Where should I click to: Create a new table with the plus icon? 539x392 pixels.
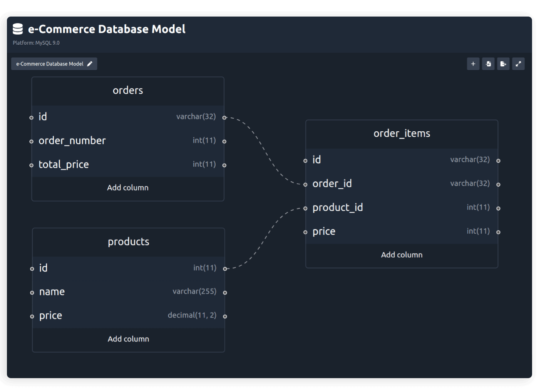[473, 64]
